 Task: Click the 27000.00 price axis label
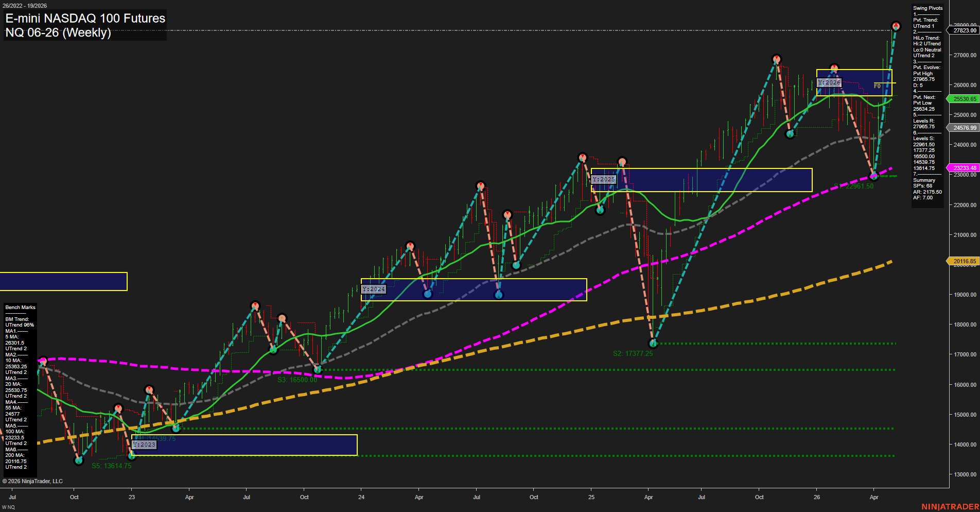[x=965, y=55]
